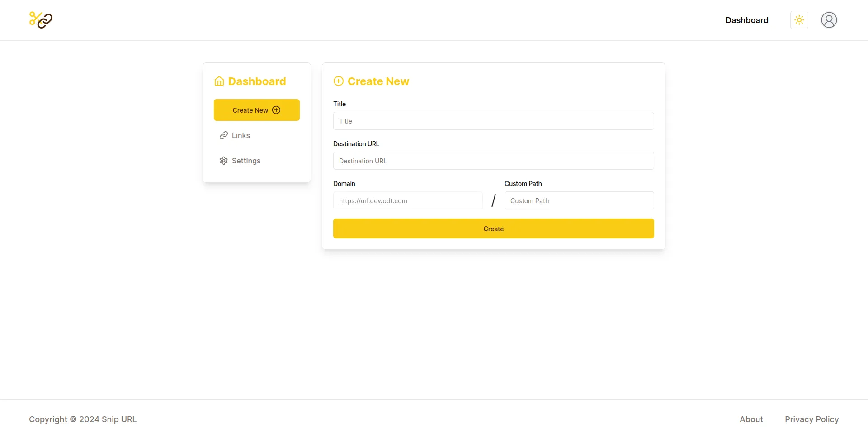The image size is (868, 438).
Task: Click the settings gear icon in sidebar
Action: 224,160
